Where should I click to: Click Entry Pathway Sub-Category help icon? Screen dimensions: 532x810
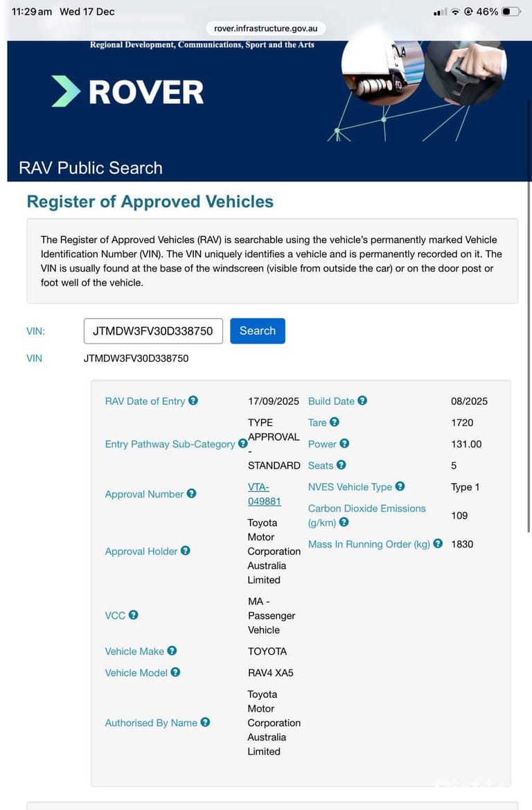pos(242,443)
